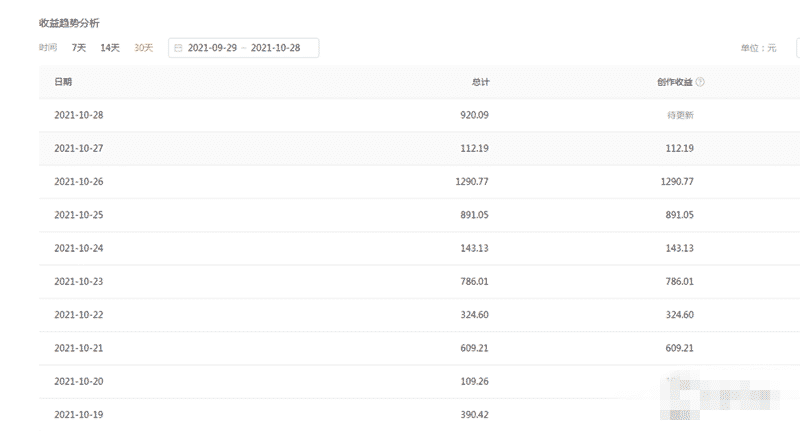The height and width of the screenshot is (431, 800).
Task: Click total value 109.26
Action: click(474, 382)
